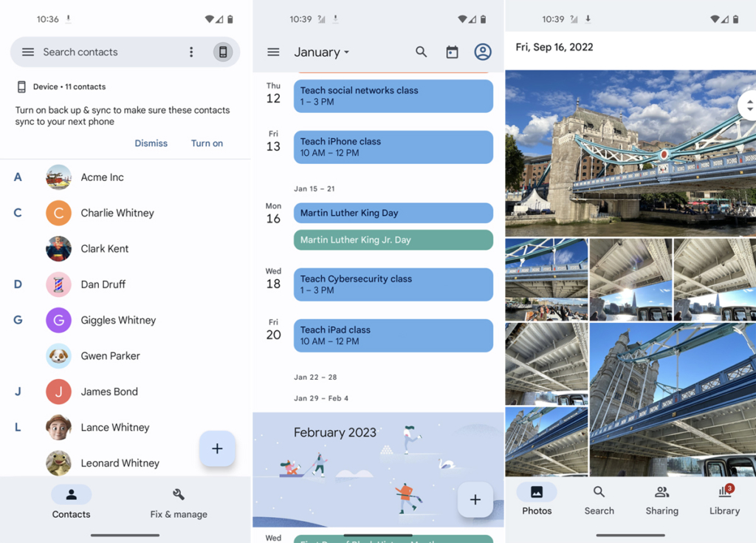The image size is (756, 543).
Task: Open the Sharing tab in Photos
Action: pos(661,500)
